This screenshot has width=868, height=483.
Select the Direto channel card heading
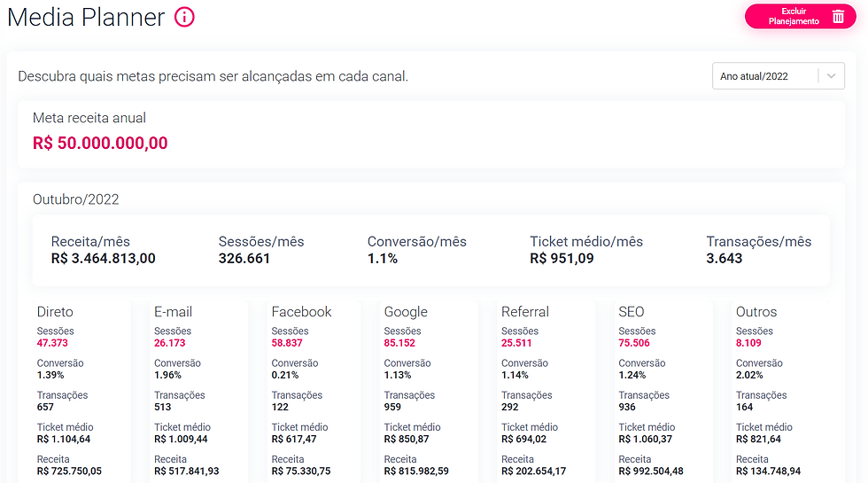pos(55,312)
